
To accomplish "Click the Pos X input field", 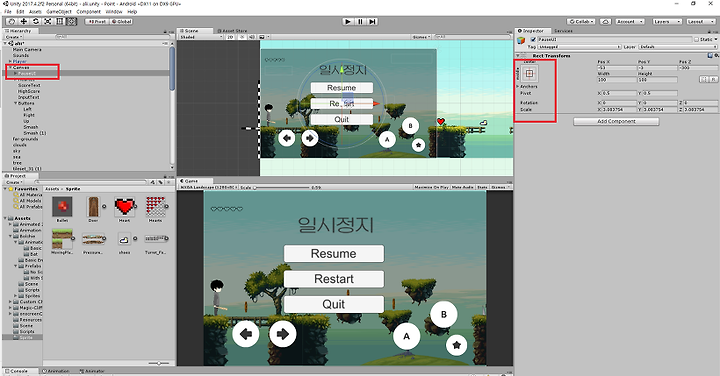I will click(x=617, y=67).
